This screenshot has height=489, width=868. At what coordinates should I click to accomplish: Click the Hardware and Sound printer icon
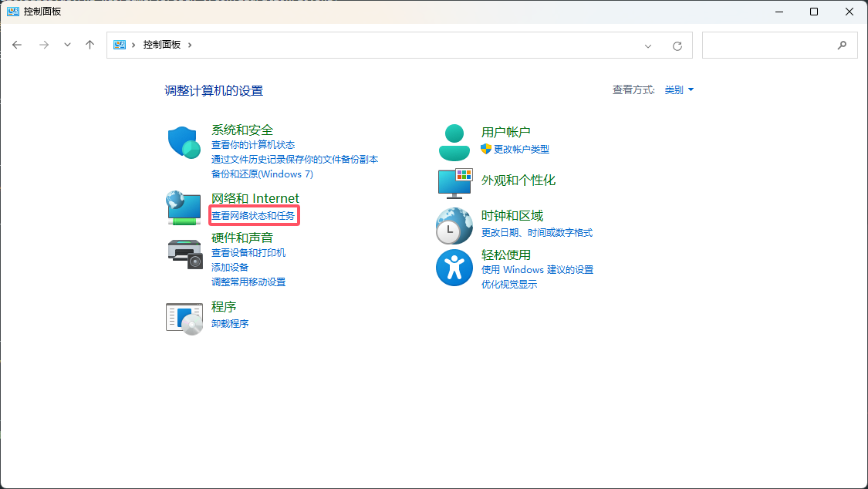point(185,254)
